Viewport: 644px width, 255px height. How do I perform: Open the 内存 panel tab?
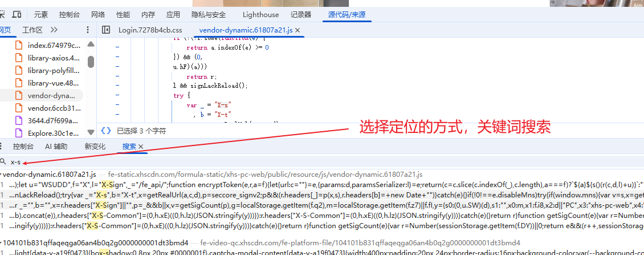click(x=148, y=15)
